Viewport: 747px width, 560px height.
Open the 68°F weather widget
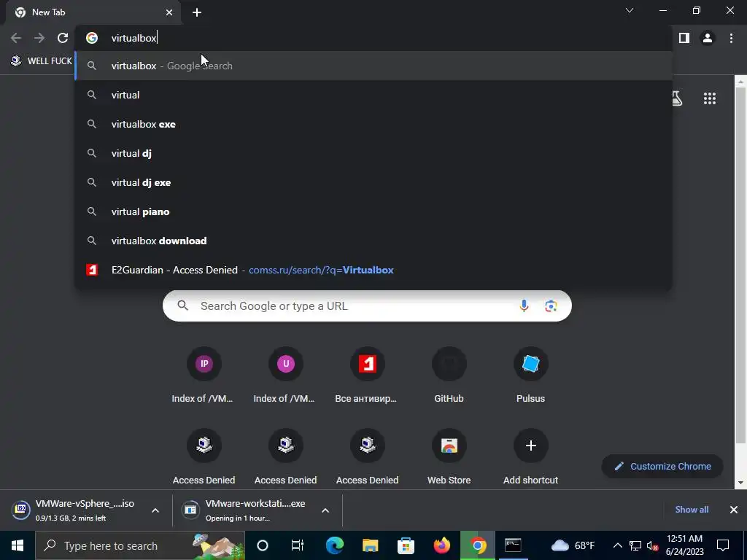pyautogui.click(x=573, y=545)
